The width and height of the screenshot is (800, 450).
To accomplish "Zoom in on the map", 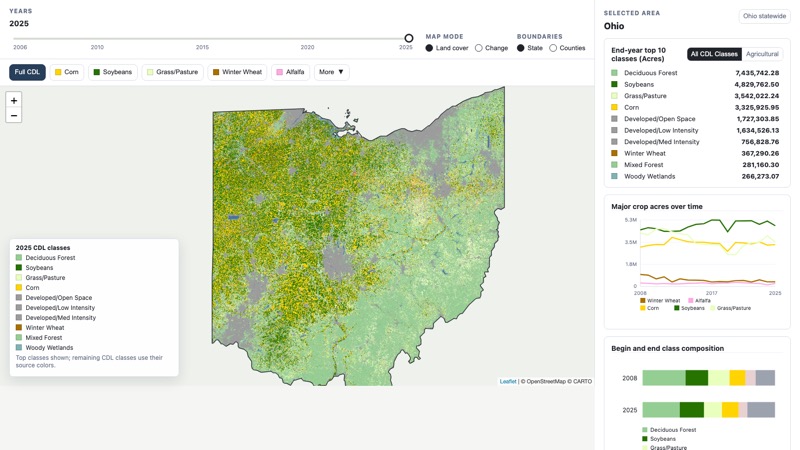I will (14, 101).
